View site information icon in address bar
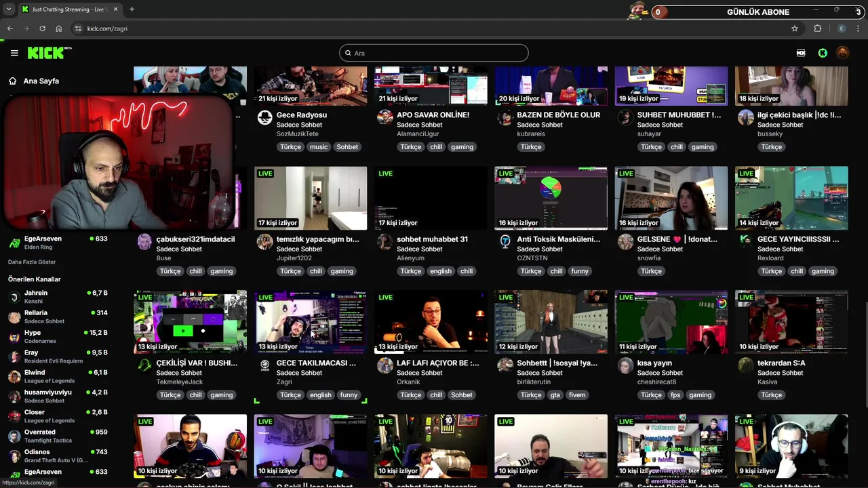 [x=78, y=28]
